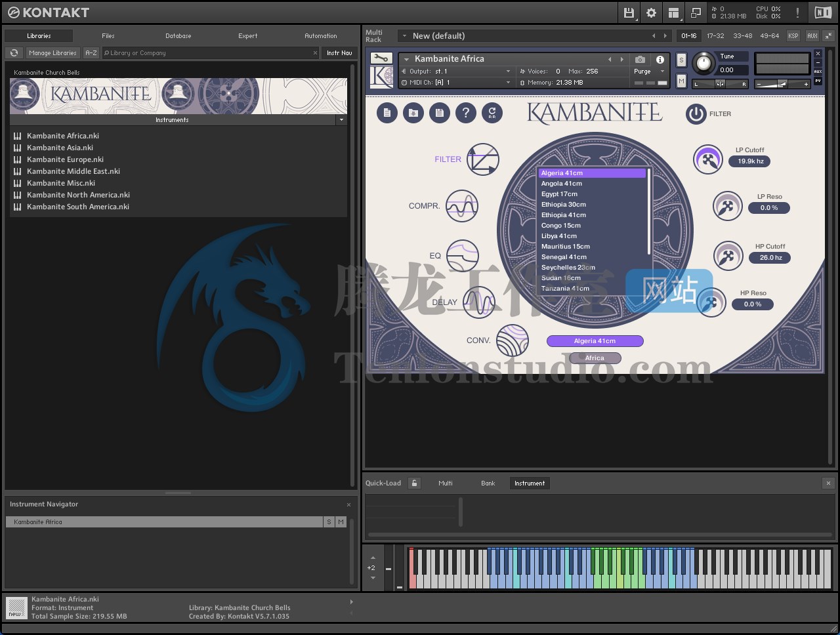The image size is (840, 635).
Task: Click the Instr Nav button
Action: pyautogui.click(x=339, y=53)
